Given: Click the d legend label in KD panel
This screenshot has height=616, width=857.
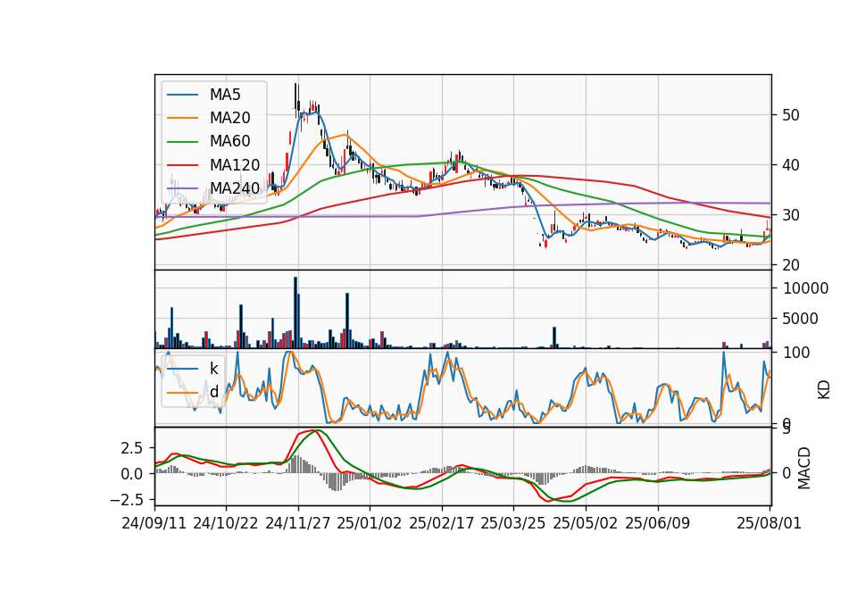Looking at the screenshot, I should (x=213, y=392).
